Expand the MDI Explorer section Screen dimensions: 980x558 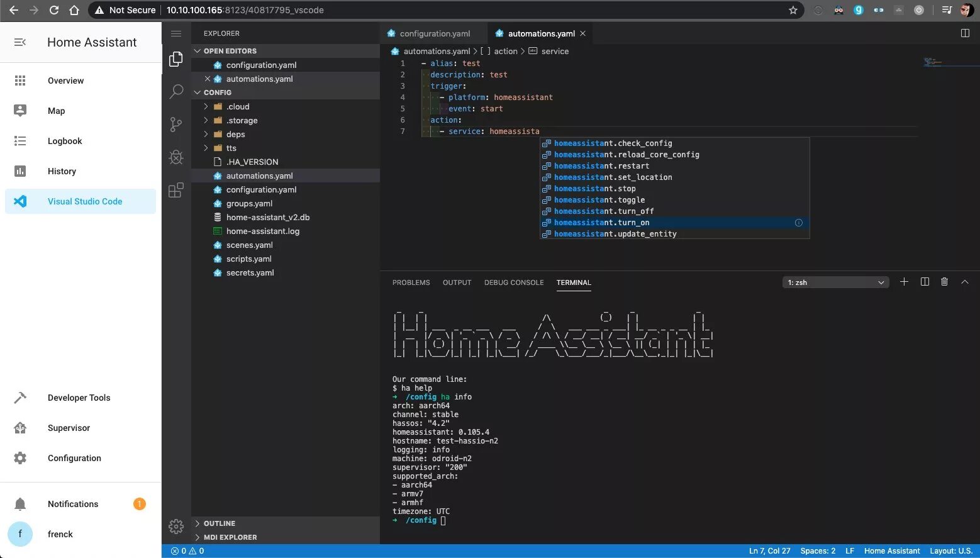[x=286, y=537]
